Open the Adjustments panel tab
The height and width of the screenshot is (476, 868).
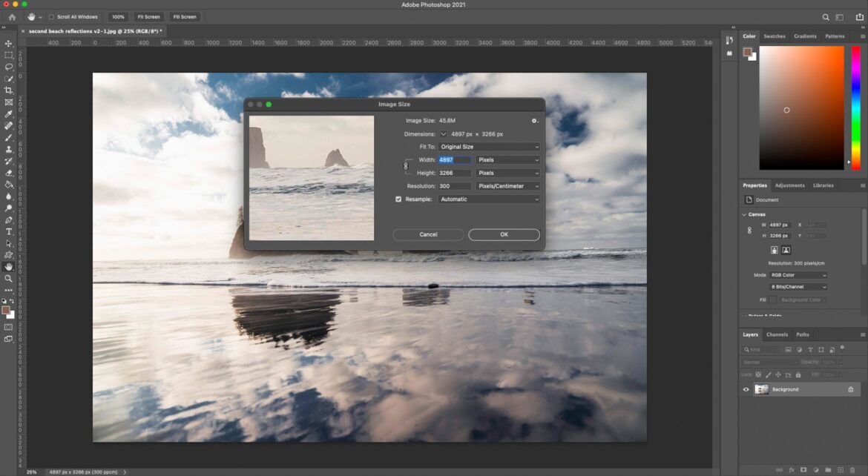click(x=789, y=185)
